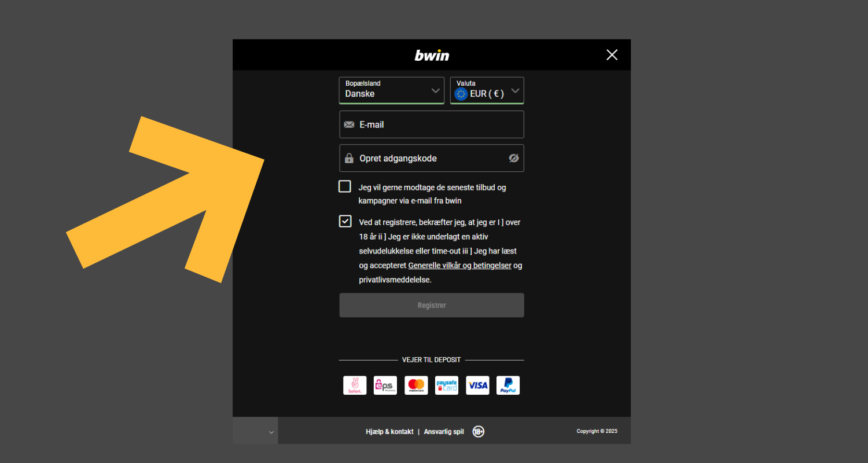868x463 pixels.
Task: Focus the E-mail input field
Action: coord(432,124)
